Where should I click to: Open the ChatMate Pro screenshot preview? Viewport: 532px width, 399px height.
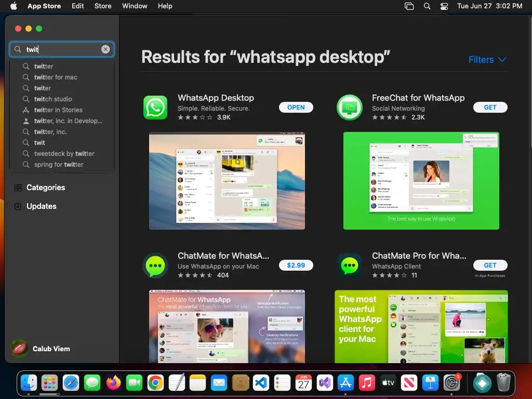click(421, 326)
